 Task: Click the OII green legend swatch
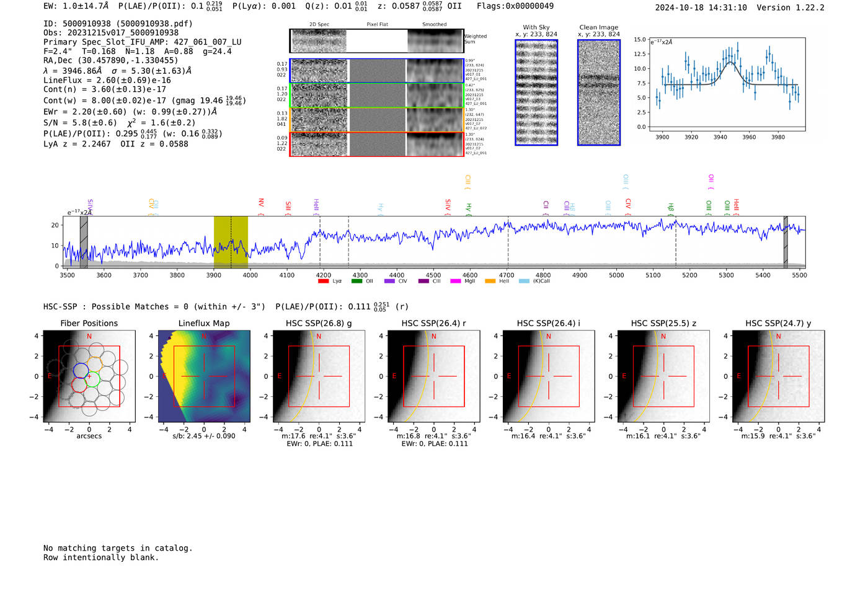pyautogui.click(x=356, y=281)
